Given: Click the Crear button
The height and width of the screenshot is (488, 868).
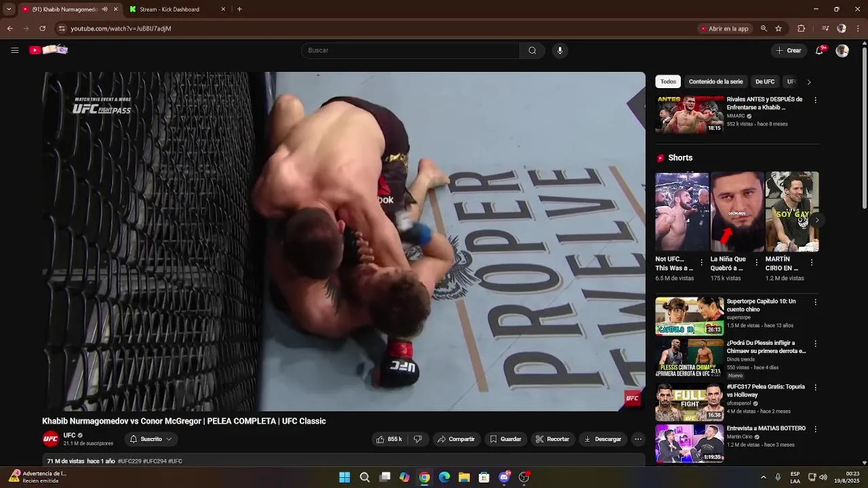Looking at the screenshot, I should pos(789,50).
